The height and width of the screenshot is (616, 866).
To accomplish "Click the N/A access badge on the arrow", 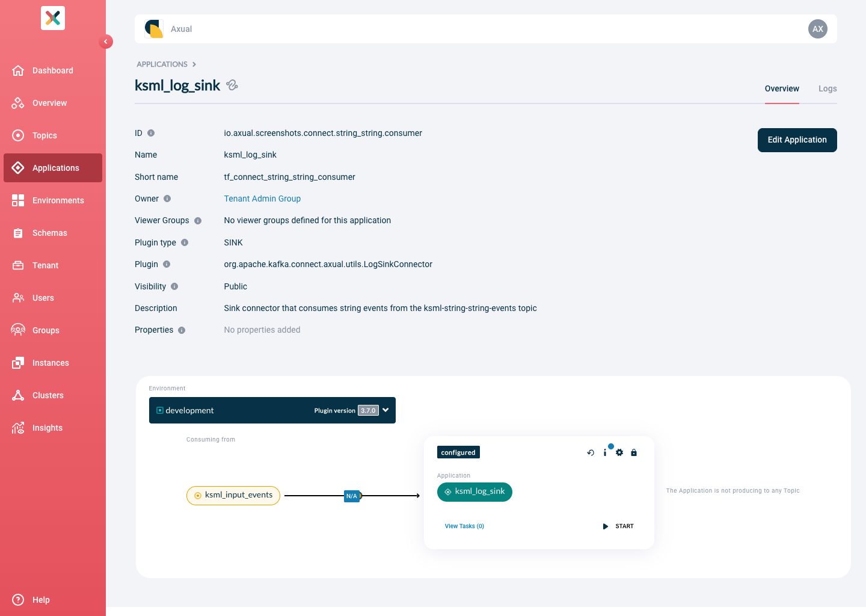I will [352, 496].
